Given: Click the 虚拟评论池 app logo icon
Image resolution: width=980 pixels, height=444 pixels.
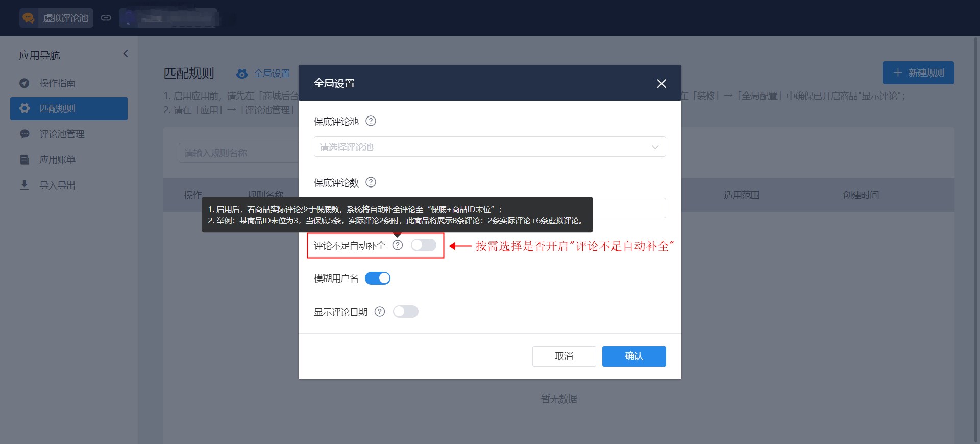Looking at the screenshot, I should [28, 18].
